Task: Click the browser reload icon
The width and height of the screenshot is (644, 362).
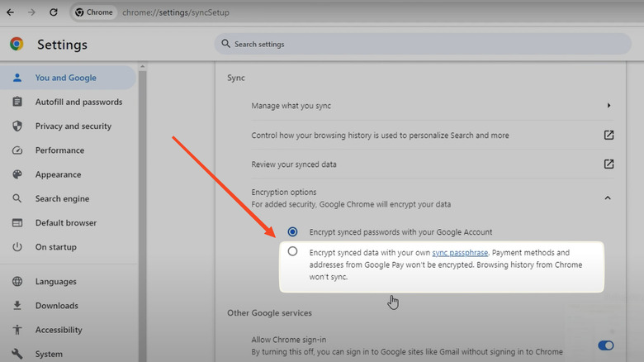Action: 54,12
